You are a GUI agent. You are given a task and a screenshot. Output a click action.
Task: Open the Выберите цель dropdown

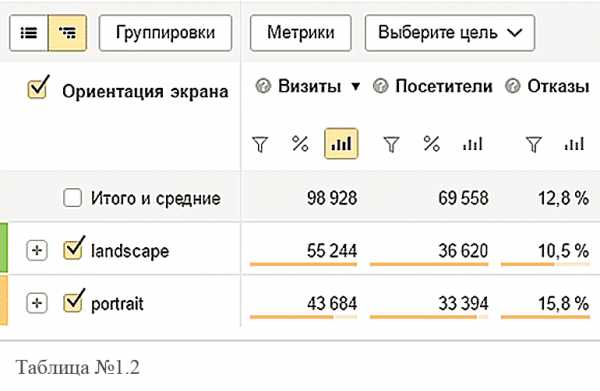point(450,33)
